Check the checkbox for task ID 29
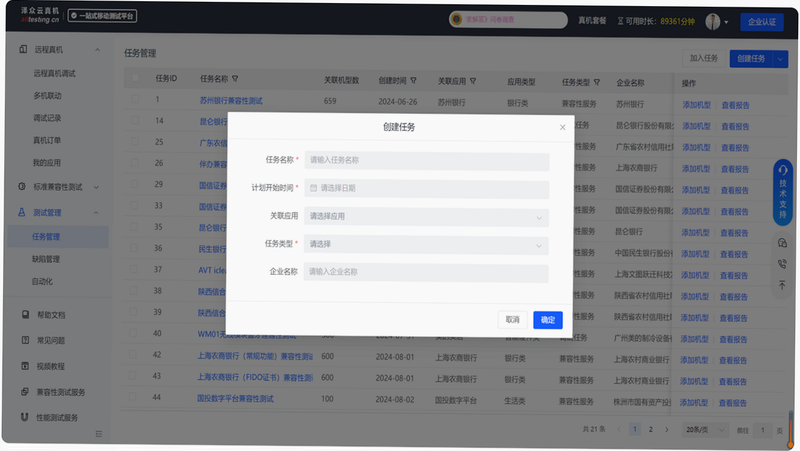 click(134, 184)
